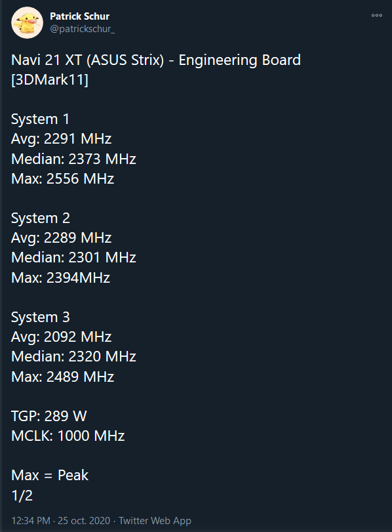
Task: Click the Pikachu profile avatar
Action: (27, 23)
